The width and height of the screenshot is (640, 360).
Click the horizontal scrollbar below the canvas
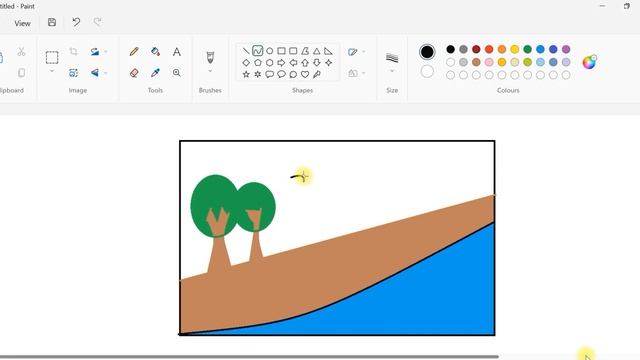pyautogui.click(x=249, y=357)
